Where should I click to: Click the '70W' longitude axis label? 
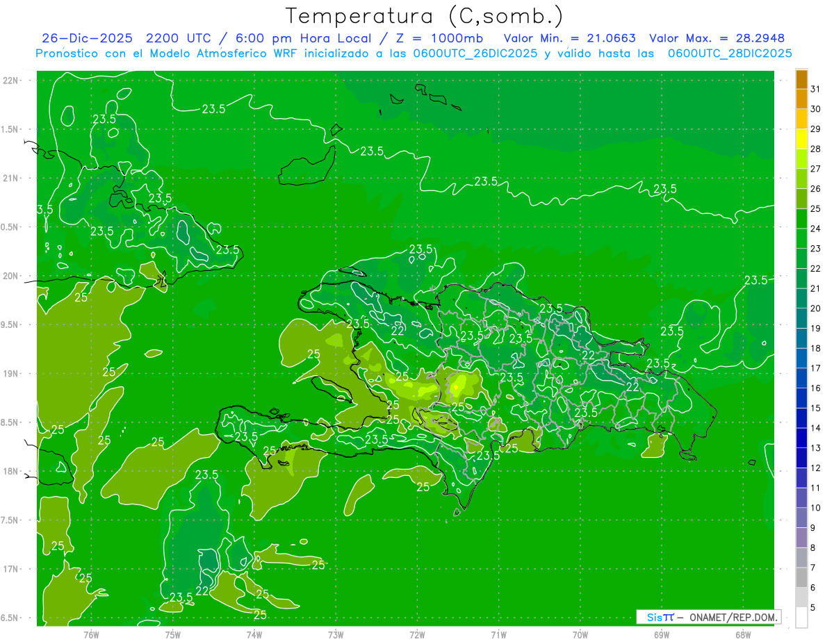[x=580, y=635]
